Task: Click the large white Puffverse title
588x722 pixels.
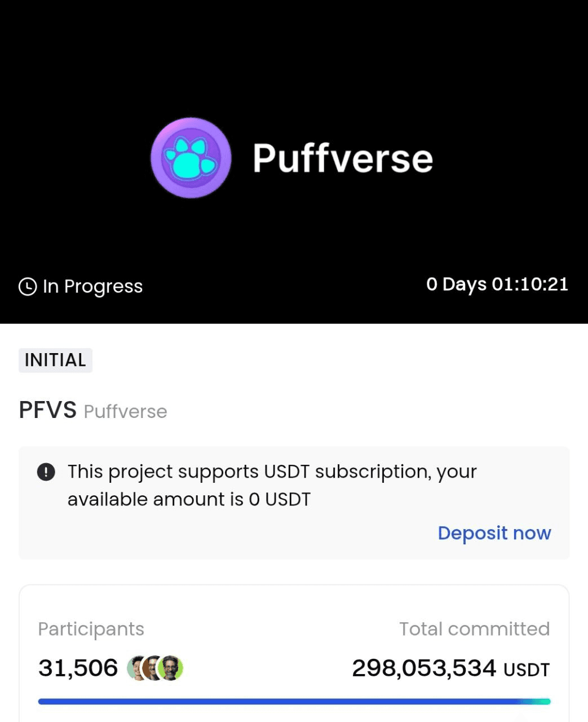Action: coord(343,158)
